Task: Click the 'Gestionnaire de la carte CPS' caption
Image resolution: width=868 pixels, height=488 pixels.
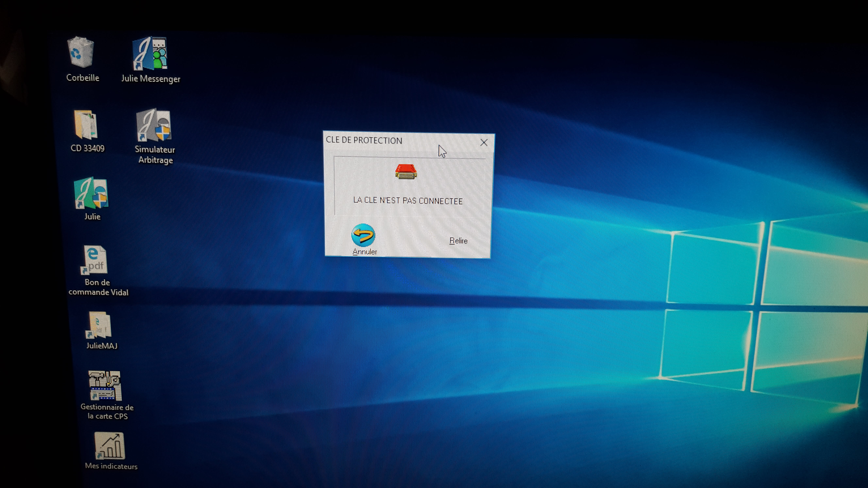Action: (x=107, y=412)
